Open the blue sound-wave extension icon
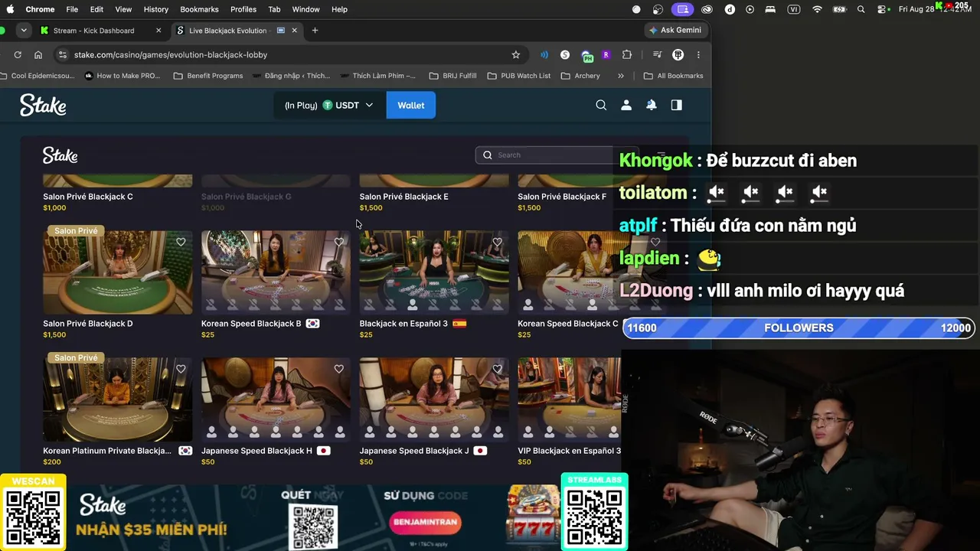980x551 pixels. pyautogui.click(x=544, y=55)
